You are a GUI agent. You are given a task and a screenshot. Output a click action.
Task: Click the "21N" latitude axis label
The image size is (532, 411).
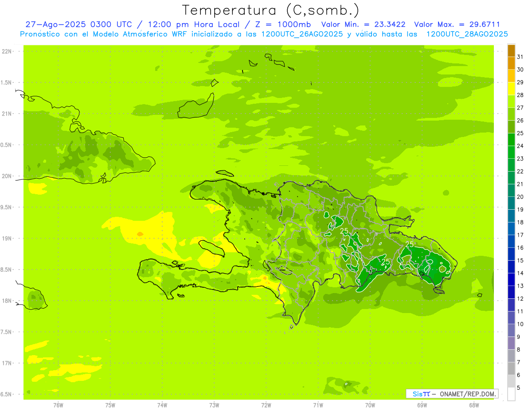[x=7, y=114]
